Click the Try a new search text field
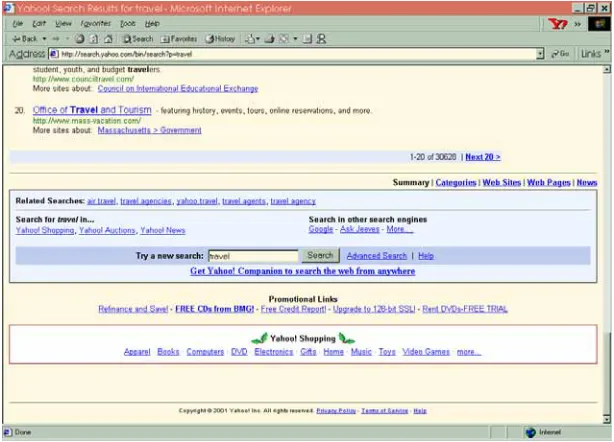This screenshot has height=442, width=614. pyautogui.click(x=253, y=256)
